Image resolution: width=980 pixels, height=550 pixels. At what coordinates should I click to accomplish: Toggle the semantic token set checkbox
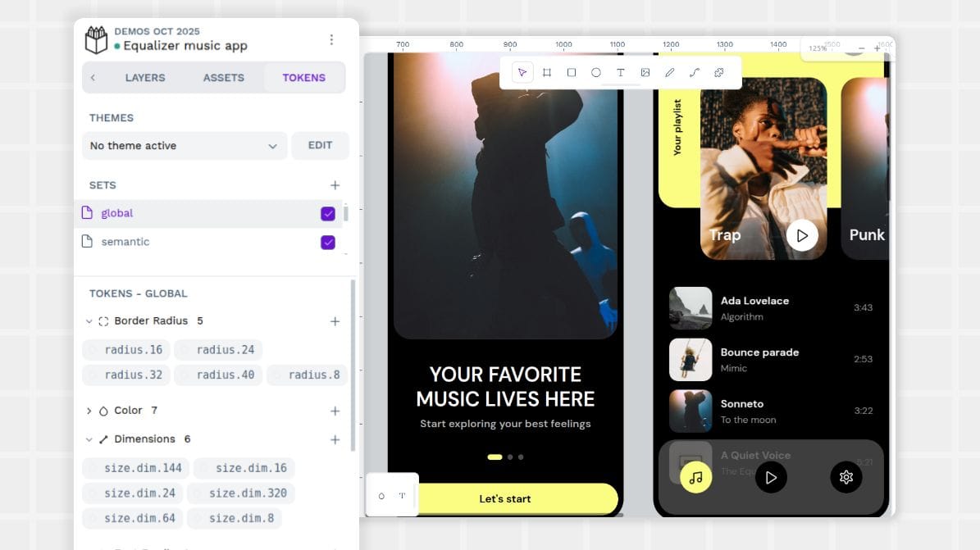(x=327, y=242)
